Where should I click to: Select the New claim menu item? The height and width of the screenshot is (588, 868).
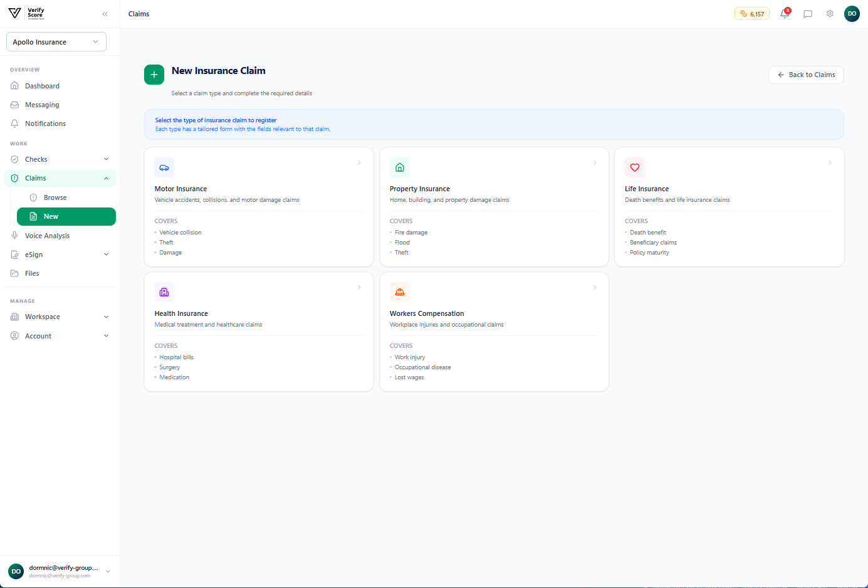coord(66,216)
